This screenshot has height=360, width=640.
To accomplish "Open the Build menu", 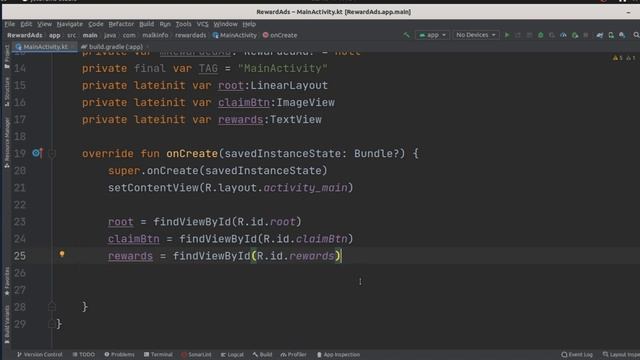I will click(147, 24).
